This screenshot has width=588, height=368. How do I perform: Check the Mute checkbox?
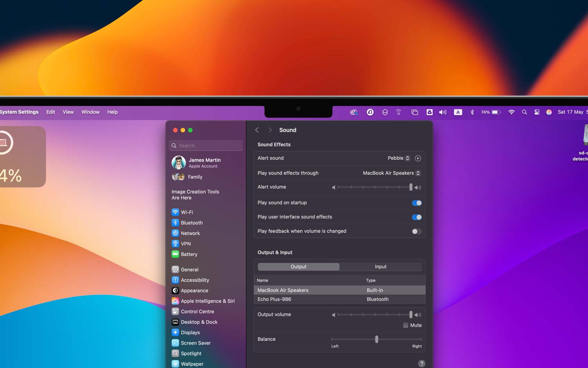[406, 325]
